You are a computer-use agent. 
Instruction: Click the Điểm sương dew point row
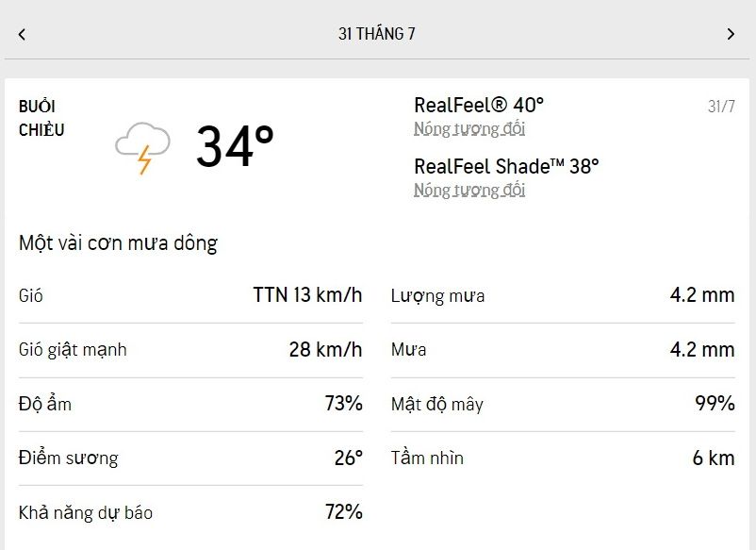(190, 458)
